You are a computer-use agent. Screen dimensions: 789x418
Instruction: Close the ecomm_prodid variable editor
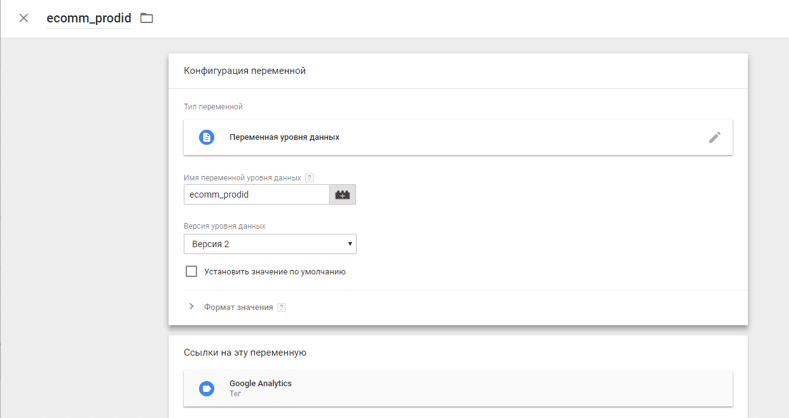click(24, 18)
